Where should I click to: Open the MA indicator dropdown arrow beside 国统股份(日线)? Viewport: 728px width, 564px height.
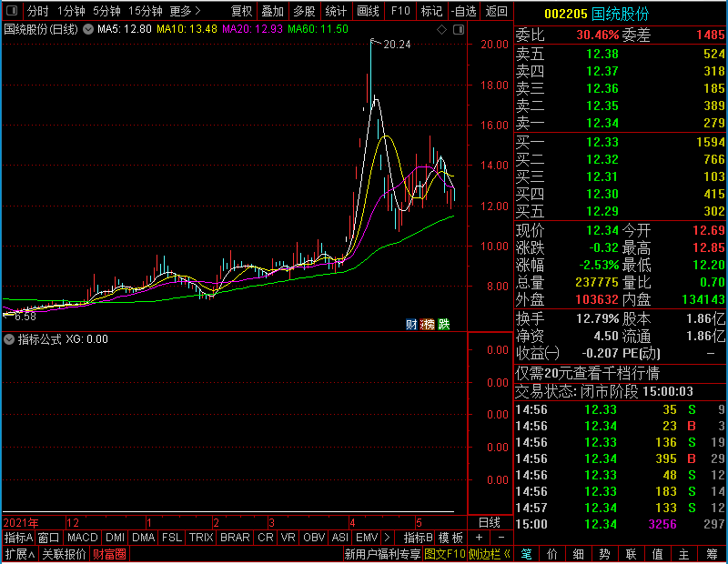(x=88, y=29)
